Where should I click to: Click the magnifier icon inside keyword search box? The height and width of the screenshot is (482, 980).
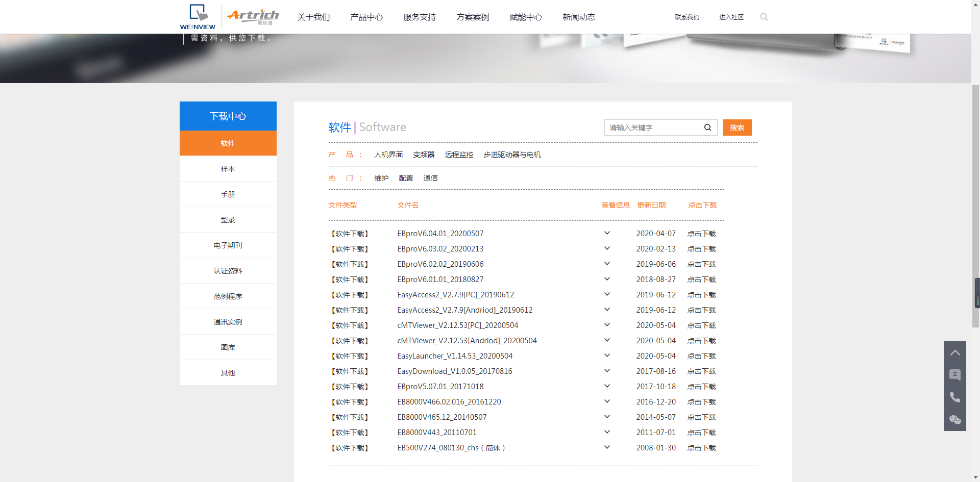coord(707,128)
